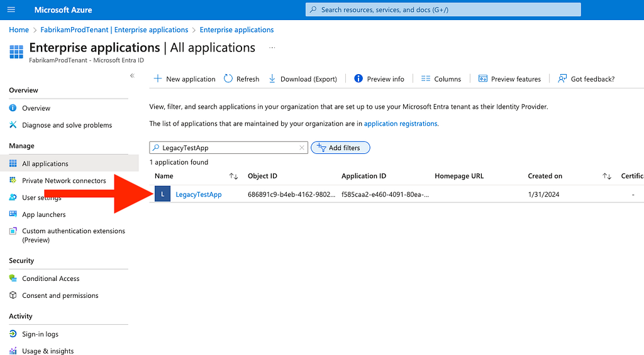Click the Overview info icon in sidebar
644x355 pixels.
click(13, 108)
